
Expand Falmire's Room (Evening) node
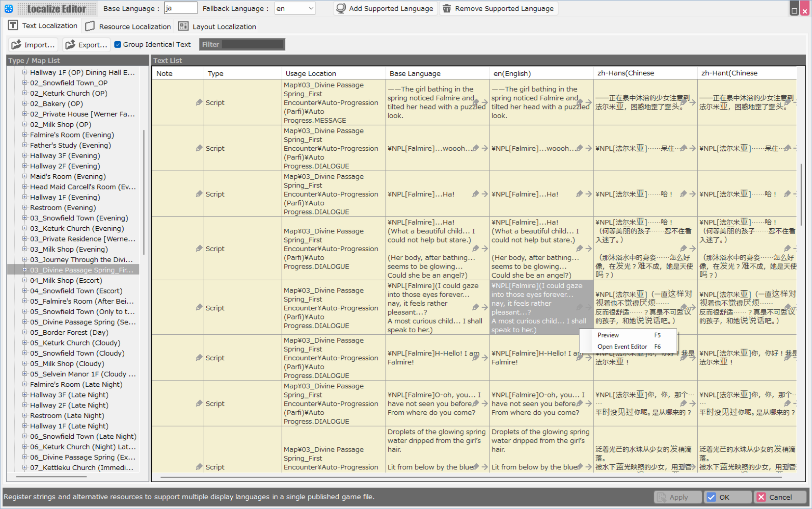click(x=25, y=134)
